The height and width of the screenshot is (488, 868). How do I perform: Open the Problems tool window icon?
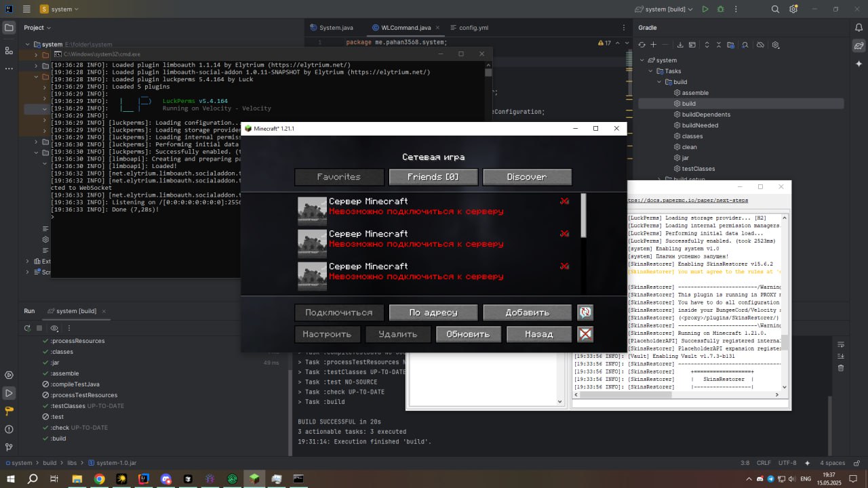(x=9, y=429)
